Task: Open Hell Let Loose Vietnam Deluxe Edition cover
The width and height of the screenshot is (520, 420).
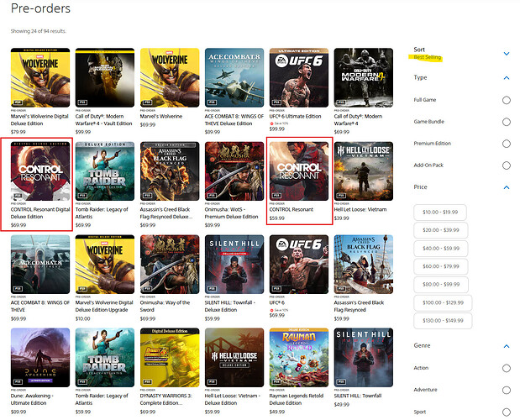Action: (x=234, y=357)
